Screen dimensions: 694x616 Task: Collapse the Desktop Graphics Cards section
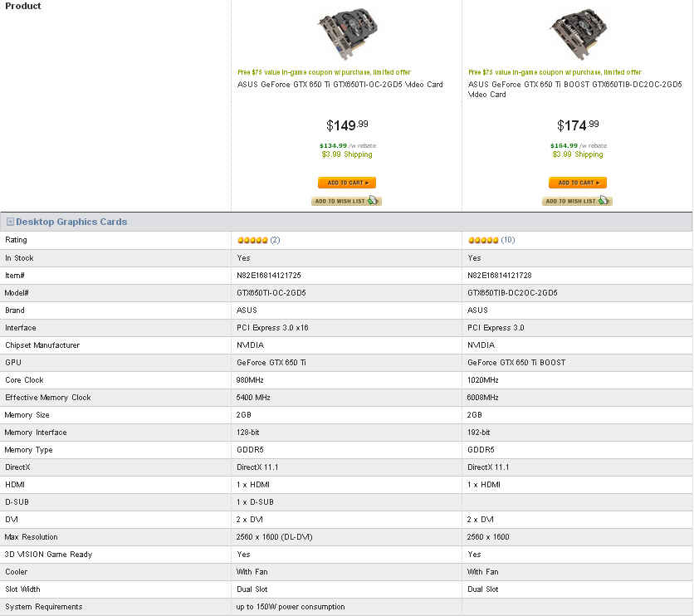click(x=10, y=222)
